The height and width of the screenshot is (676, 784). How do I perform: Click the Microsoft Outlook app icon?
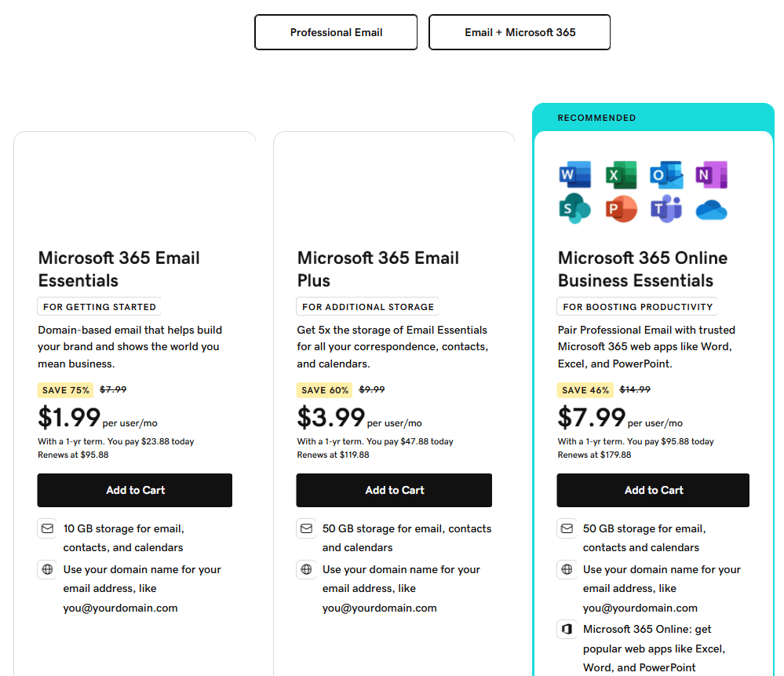[666, 174]
